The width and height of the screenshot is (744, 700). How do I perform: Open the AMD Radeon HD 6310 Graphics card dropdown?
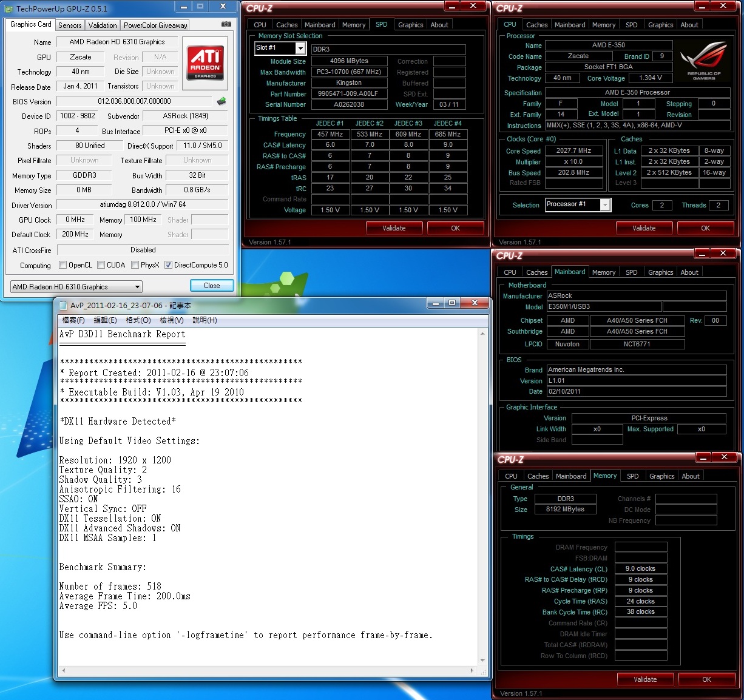(x=76, y=286)
